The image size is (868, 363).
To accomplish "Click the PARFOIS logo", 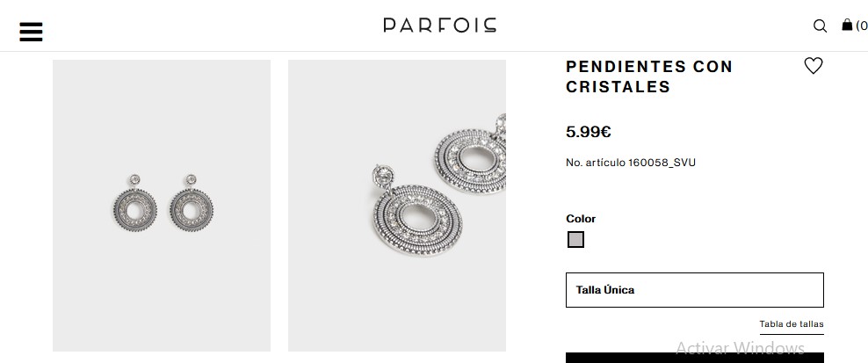I will coord(439,25).
